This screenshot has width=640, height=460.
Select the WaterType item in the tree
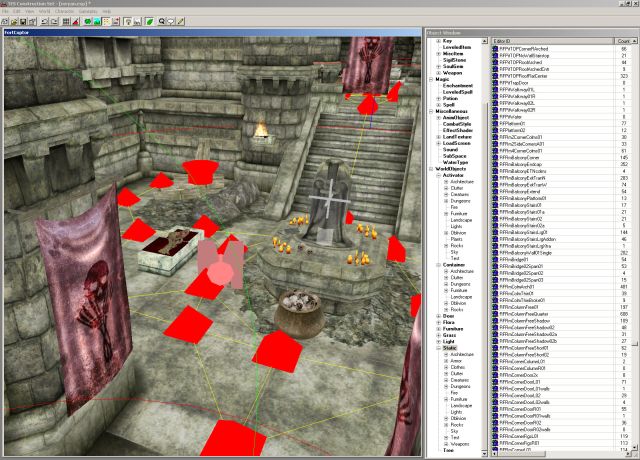coord(454,161)
